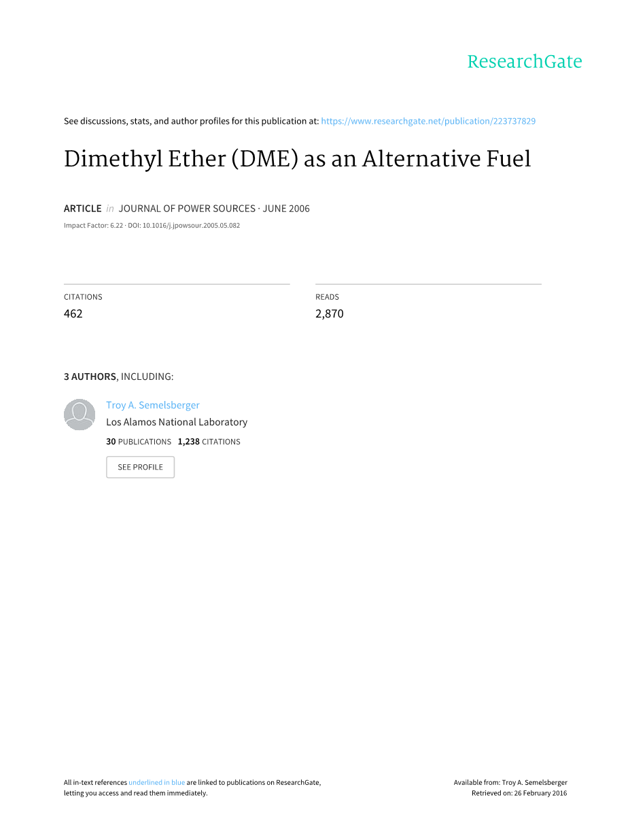Screen dimensions: 630x840
Task: Click the ARTICLE type label
Action: tap(82, 209)
